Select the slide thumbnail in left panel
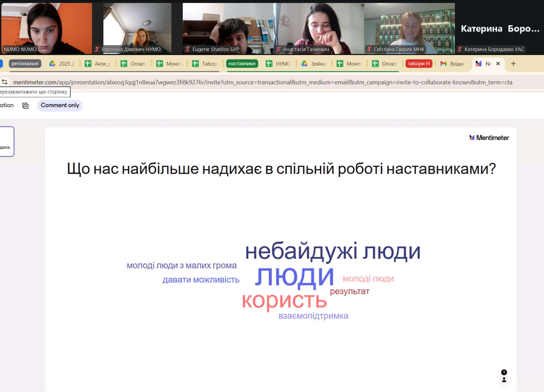The width and height of the screenshot is (544, 392). tap(6, 141)
